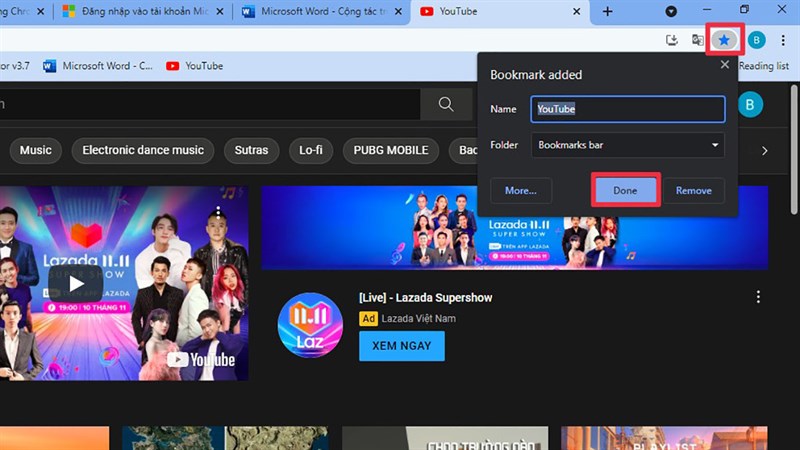The width and height of the screenshot is (800, 450).
Task: Edit the bookmark Name field
Action: 628,109
